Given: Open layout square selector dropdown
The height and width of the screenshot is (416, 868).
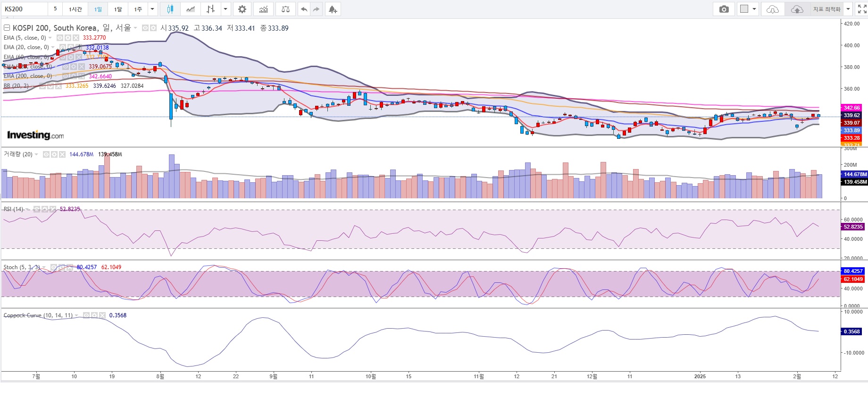Looking at the screenshot, I should point(748,9).
